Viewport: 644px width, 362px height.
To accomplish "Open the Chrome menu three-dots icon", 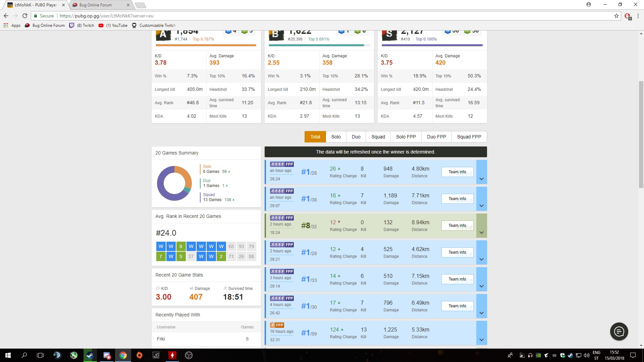I will pyautogui.click(x=638, y=16).
